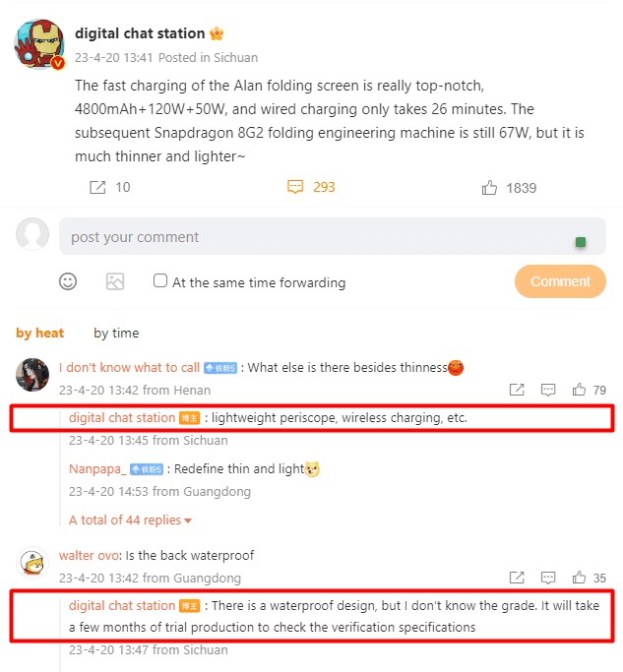Select the 'by heat' sorting tab
Image resolution: width=623 pixels, height=672 pixels.
coord(40,333)
